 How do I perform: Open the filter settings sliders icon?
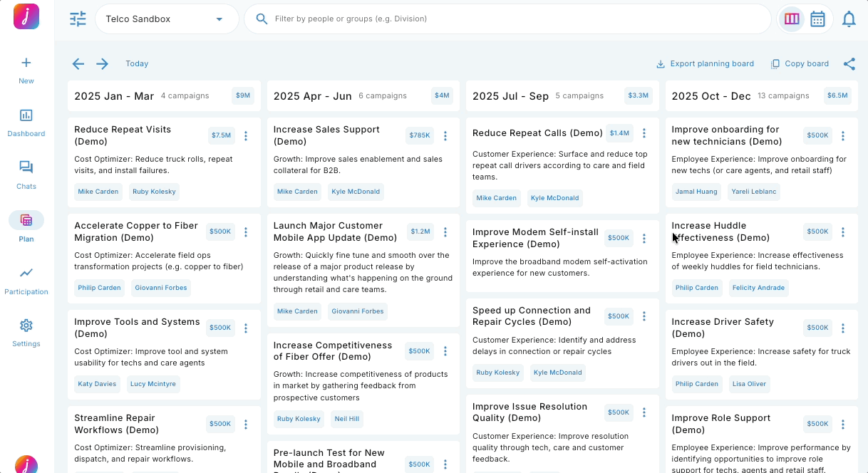(x=78, y=19)
